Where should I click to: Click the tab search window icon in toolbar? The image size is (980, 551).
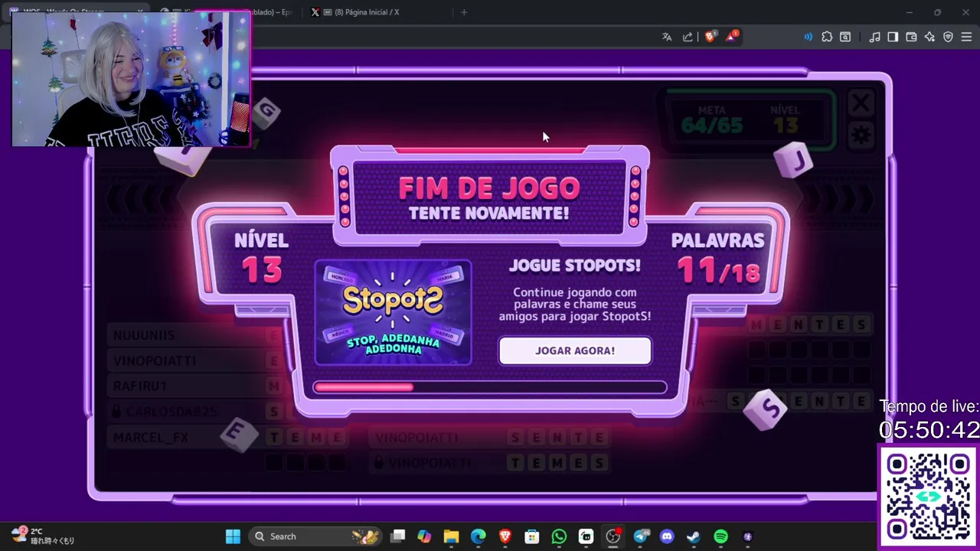pos(845,37)
